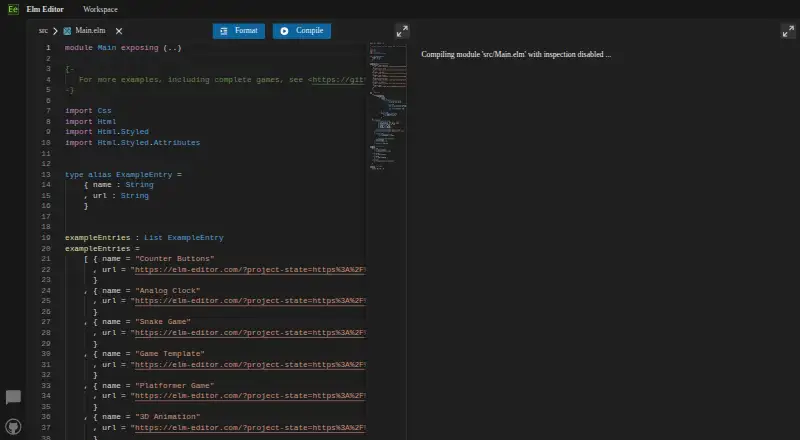The height and width of the screenshot is (440, 800).
Task: Open the GitHub link icon
Action: [13, 427]
